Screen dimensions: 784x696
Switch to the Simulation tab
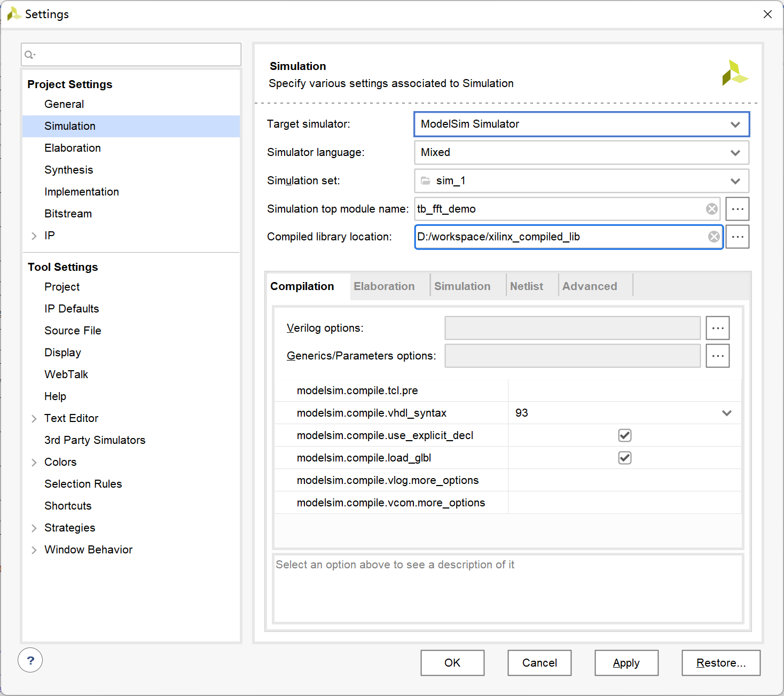(468, 286)
